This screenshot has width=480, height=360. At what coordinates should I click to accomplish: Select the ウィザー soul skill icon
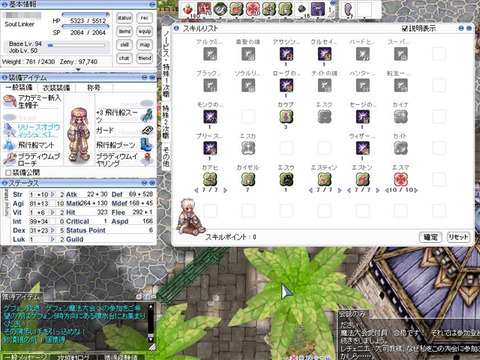(x=362, y=148)
